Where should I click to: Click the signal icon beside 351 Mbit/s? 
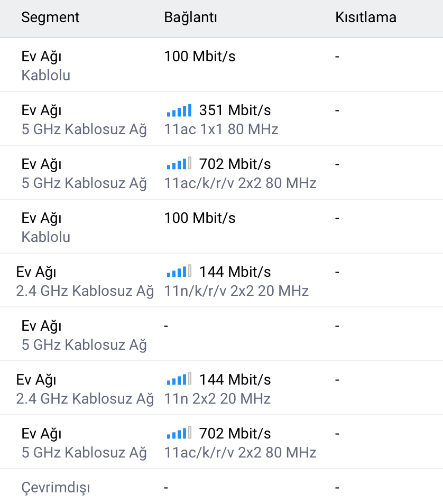pos(179,110)
